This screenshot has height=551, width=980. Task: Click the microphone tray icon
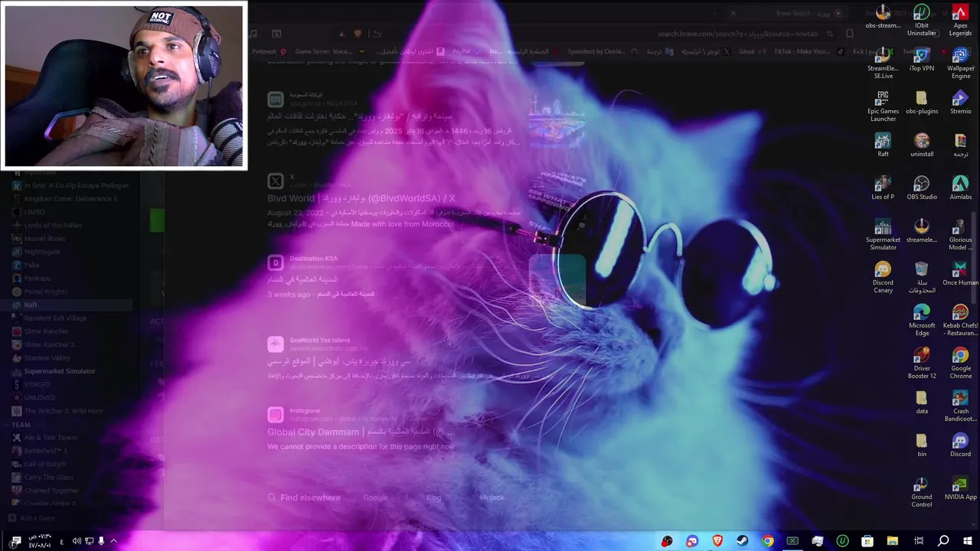click(x=101, y=541)
